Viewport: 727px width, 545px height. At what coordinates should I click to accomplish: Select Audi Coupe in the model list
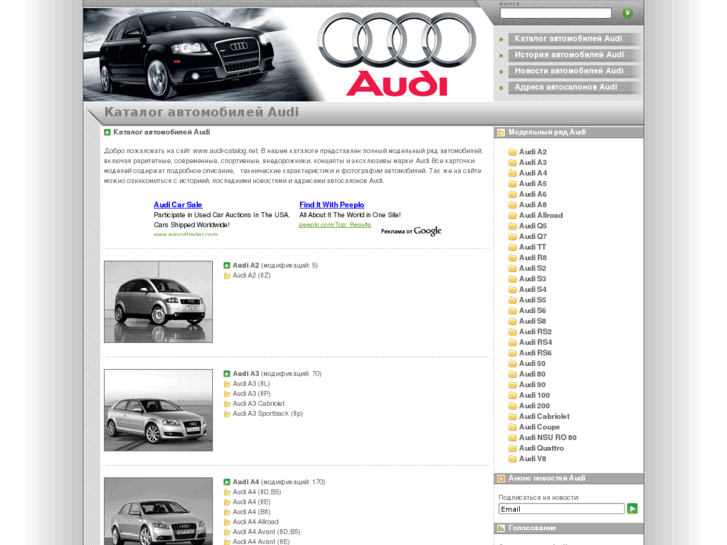pos(539,427)
